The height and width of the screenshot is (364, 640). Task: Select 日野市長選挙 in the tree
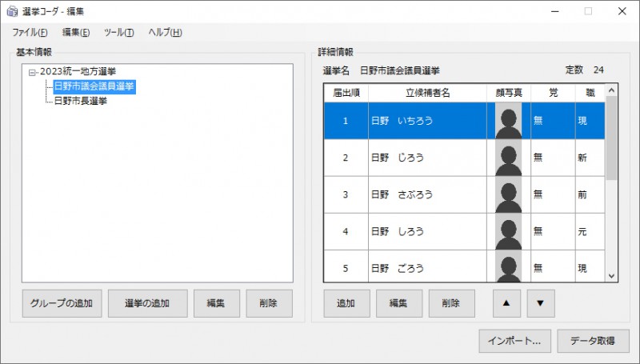click(81, 101)
